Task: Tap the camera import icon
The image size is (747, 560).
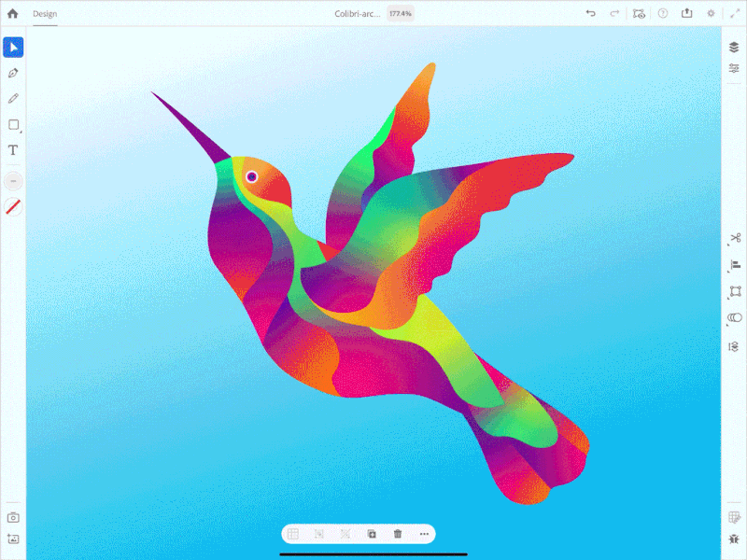Action: 13,516
